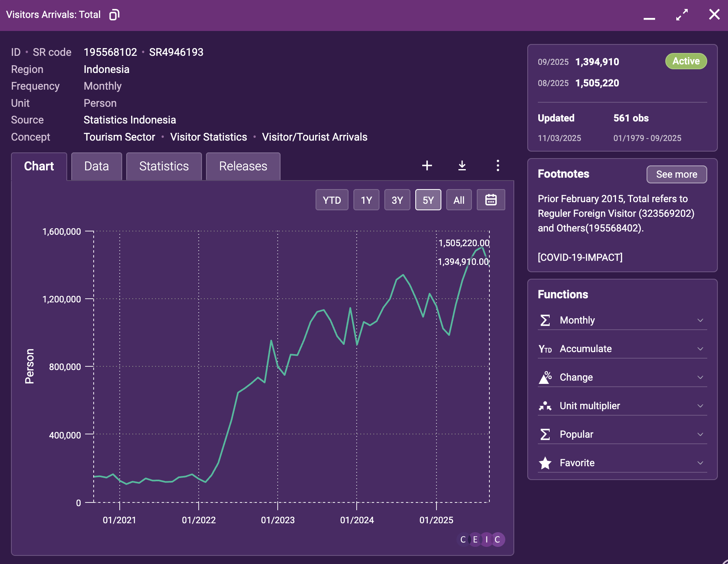Image resolution: width=728 pixels, height=564 pixels.
Task: Click the Unit multiplier icon
Action: pyautogui.click(x=545, y=406)
